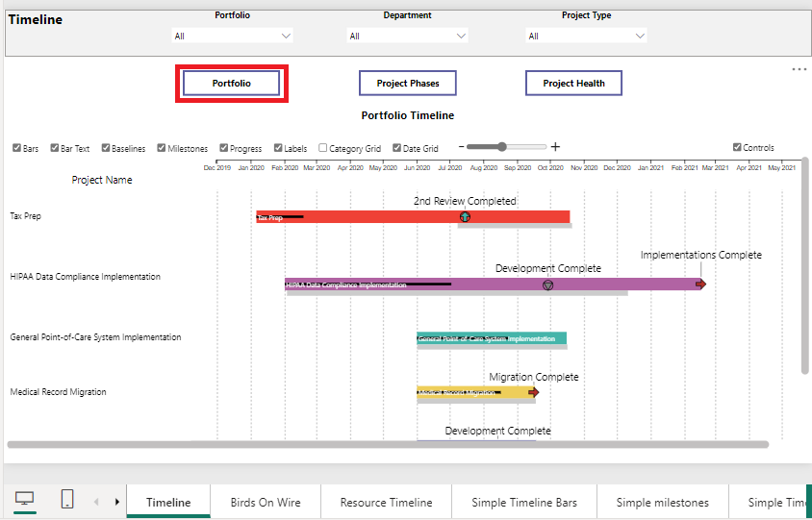Select the 2nd Review Completed milestone marker
The image size is (812, 520).
pyautogui.click(x=465, y=217)
